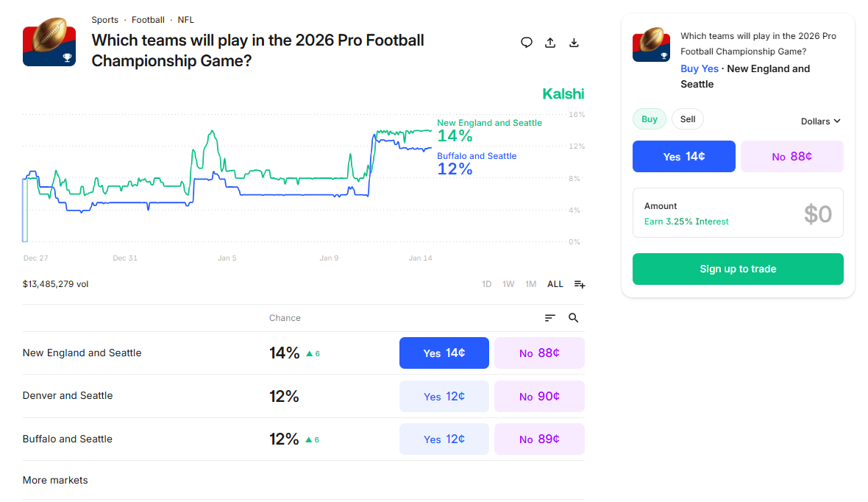This screenshot has height=502, width=868.
Task: Switch the chart to the 1D timeframe
Action: point(486,283)
